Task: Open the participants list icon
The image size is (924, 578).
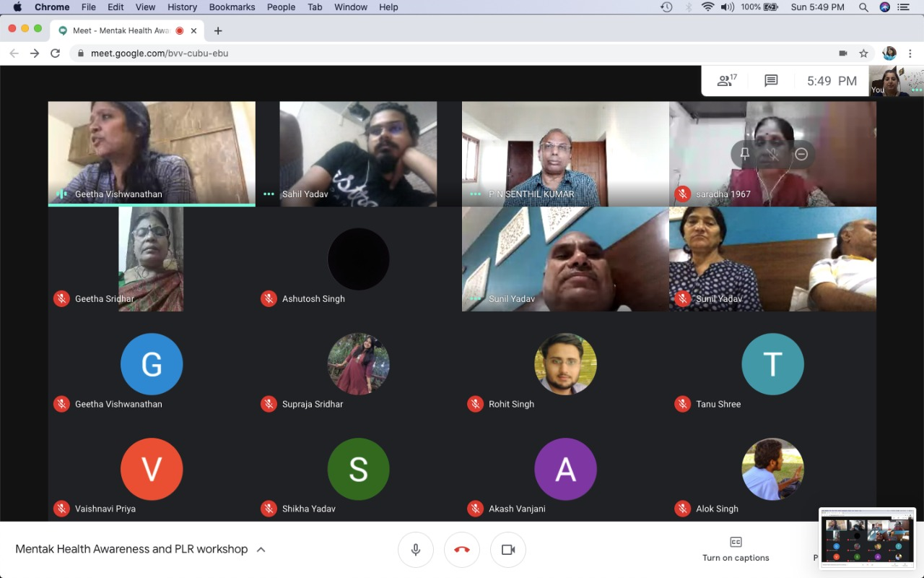Action: [725, 81]
